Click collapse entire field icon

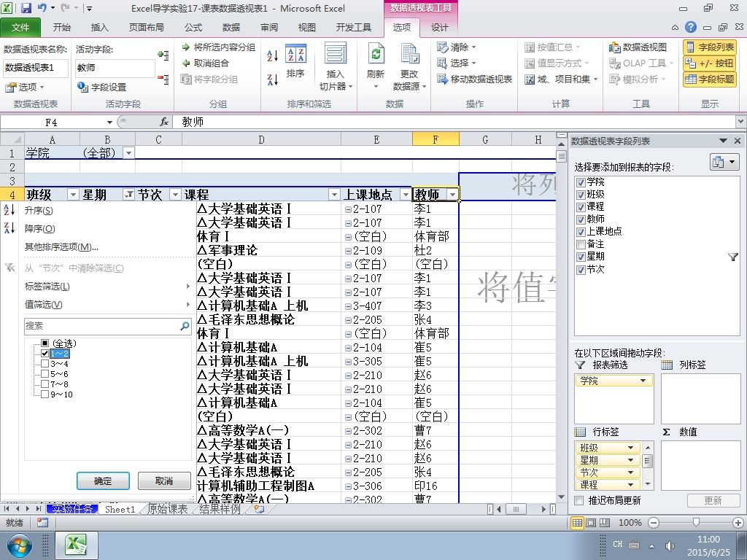[163, 79]
